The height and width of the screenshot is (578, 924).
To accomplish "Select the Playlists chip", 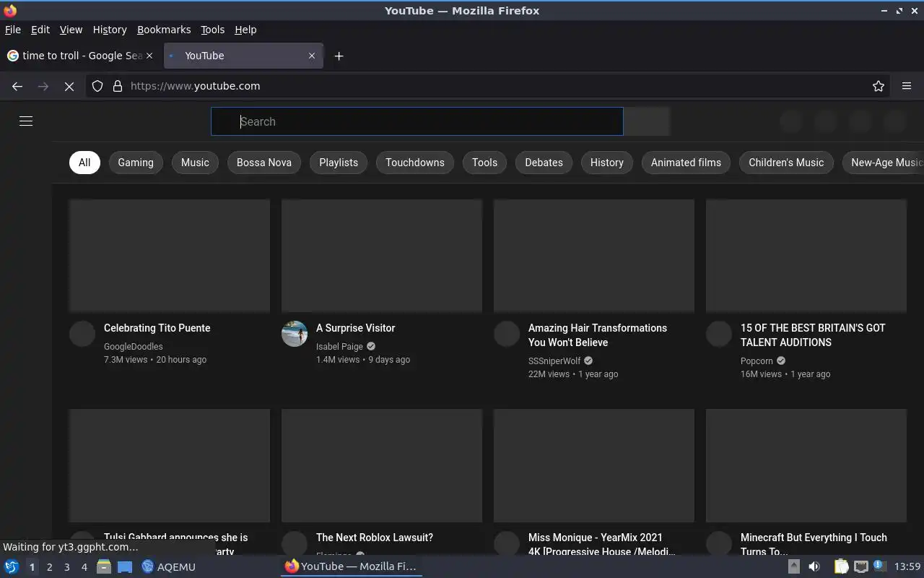I will click(339, 163).
